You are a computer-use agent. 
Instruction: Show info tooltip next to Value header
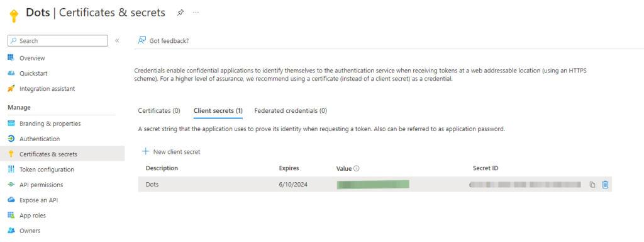[357, 169]
